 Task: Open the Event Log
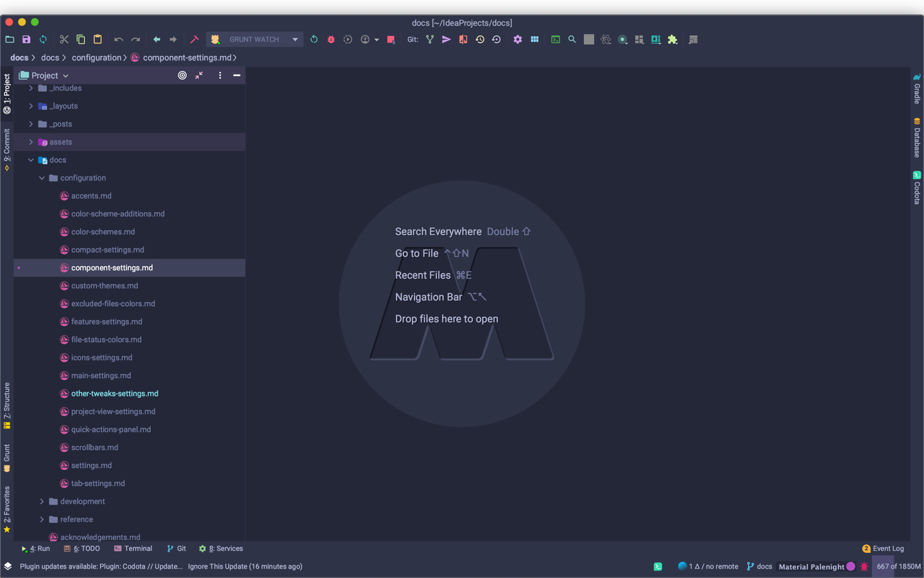(888, 548)
